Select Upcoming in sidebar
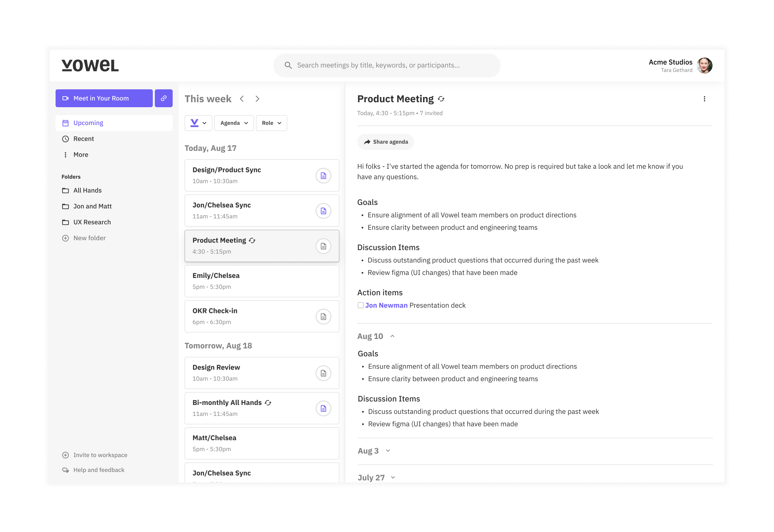Viewport: 774px width, 532px height. click(114, 123)
